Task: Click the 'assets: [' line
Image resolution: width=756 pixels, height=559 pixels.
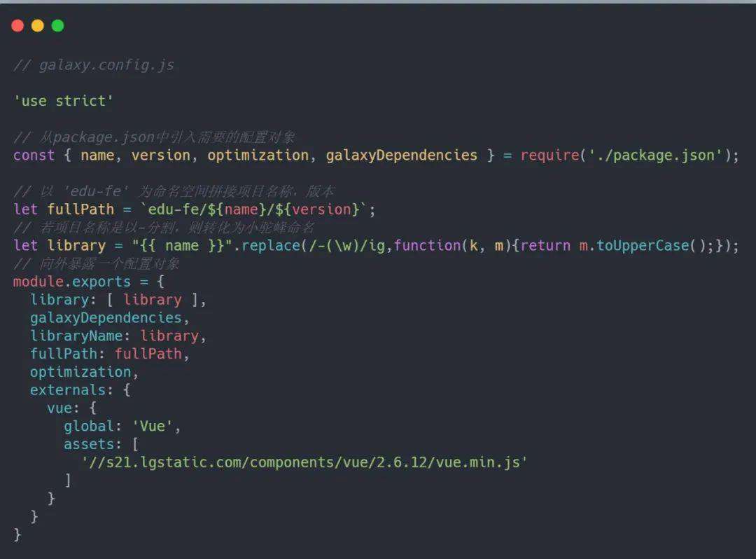Action: (101, 444)
